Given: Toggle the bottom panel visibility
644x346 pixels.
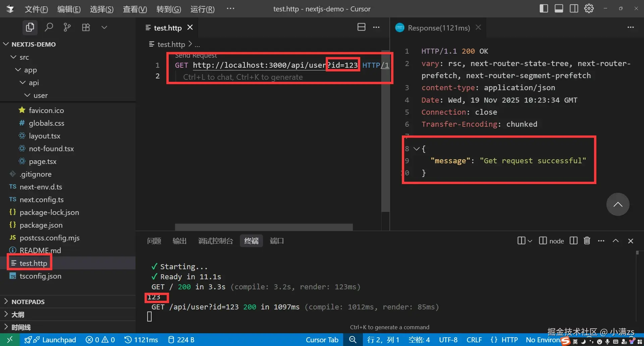Looking at the screenshot, I should point(559,9).
